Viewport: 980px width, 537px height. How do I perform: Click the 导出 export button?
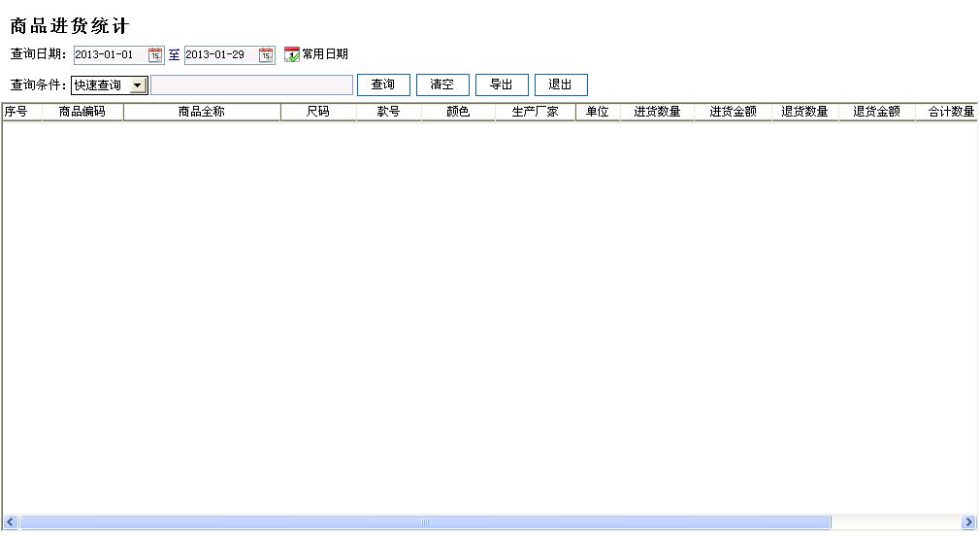(502, 85)
